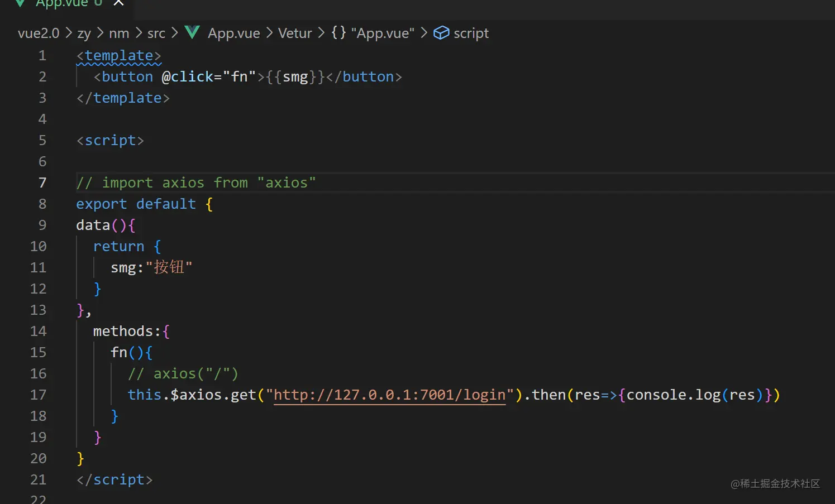Expand chevron after Vetur in breadcrumb

[321, 33]
